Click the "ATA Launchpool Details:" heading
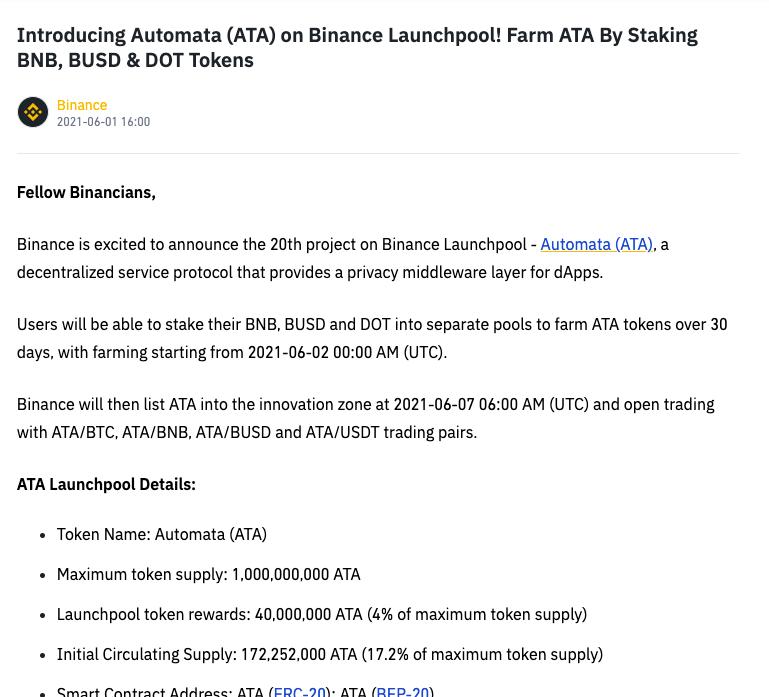 click(106, 484)
